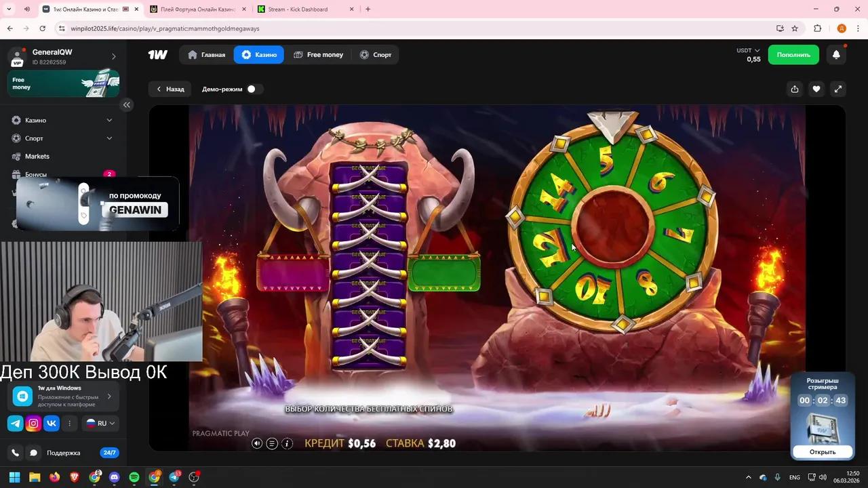Screen dimensions: 868x488
Task: Switch to the Kick Dashboard browser tab
Action: coord(298,9)
